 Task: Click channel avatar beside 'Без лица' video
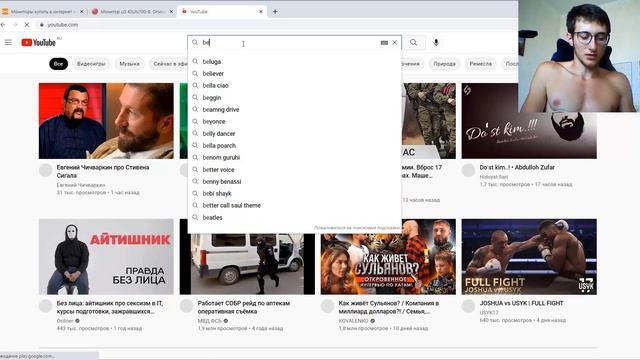[46, 306]
